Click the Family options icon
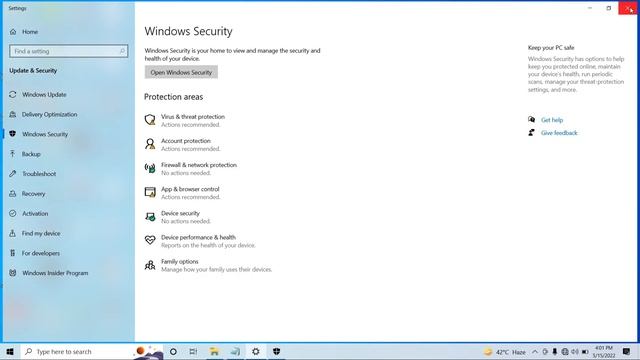The height and width of the screenshot is (360, 640). click(x=150, y=265)
